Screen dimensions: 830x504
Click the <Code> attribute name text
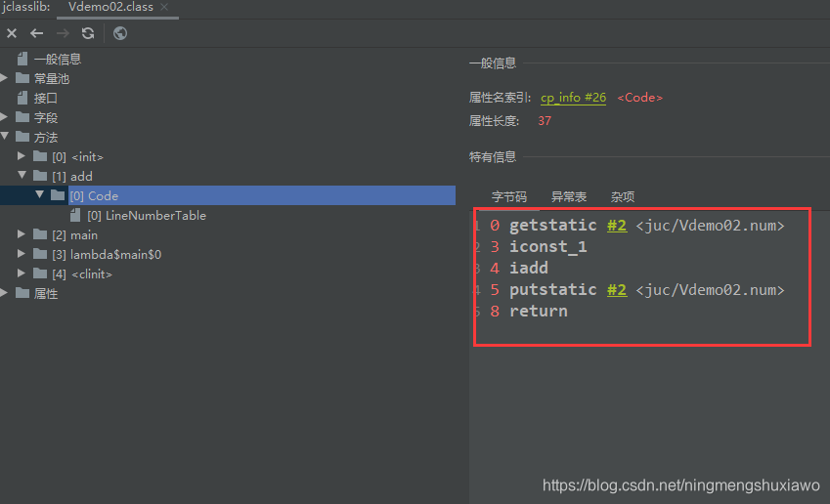640,98
